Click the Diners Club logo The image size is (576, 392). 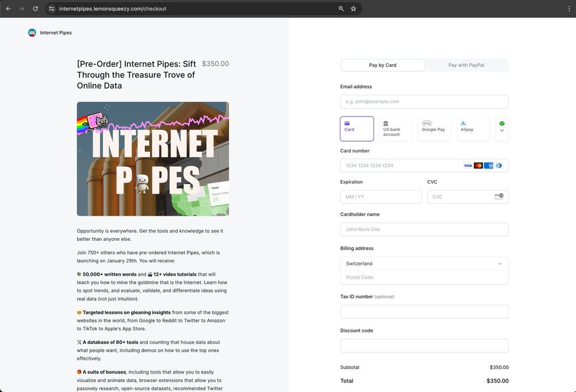pyautogui.click(x=499, y=166)
